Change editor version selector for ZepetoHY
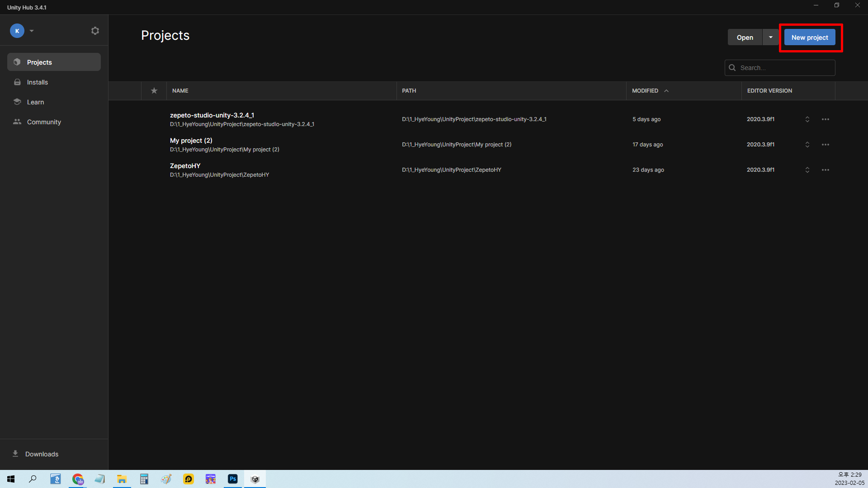This screenshot has height=488, width=868. pos(807,170)
